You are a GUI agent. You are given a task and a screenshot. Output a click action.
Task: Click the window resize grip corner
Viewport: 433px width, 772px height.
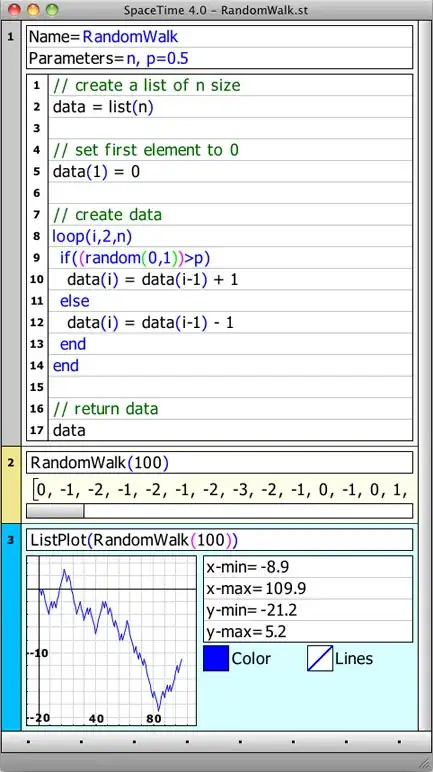click(x=425, y=764)
